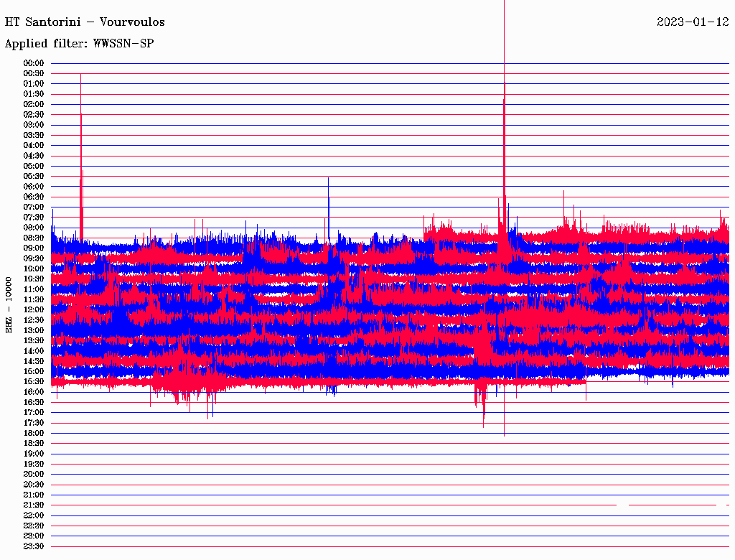Select the 21:00 time label

coord(34,495)
